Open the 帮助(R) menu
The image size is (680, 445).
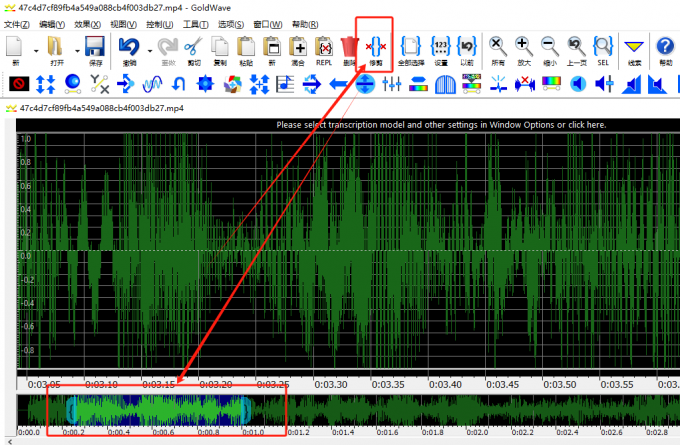click(x=305, y=24)
